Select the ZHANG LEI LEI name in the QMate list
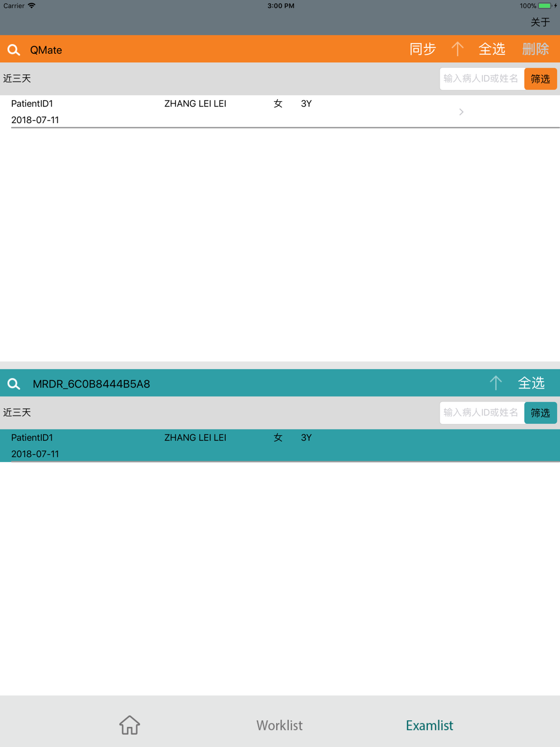 pos(195,104)
